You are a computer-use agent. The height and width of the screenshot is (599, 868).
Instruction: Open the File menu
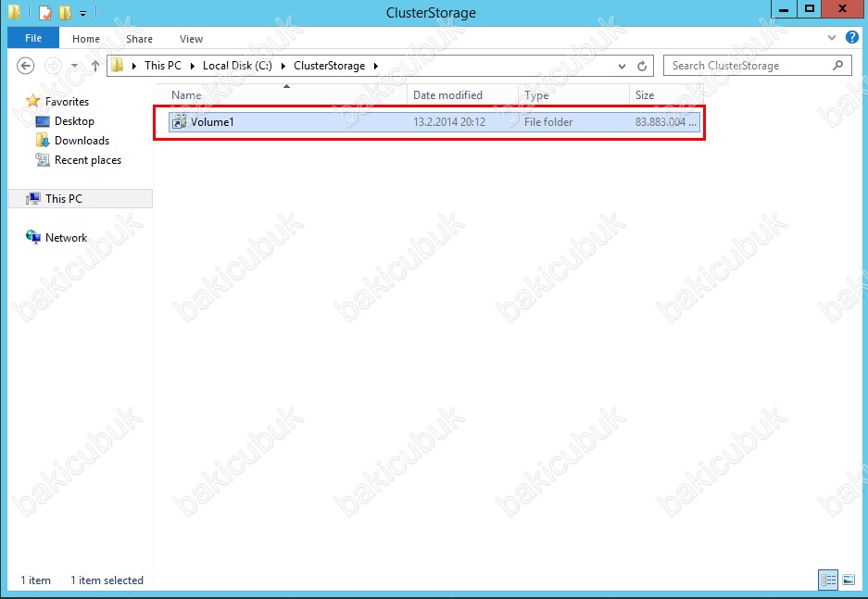coord(33,39)
